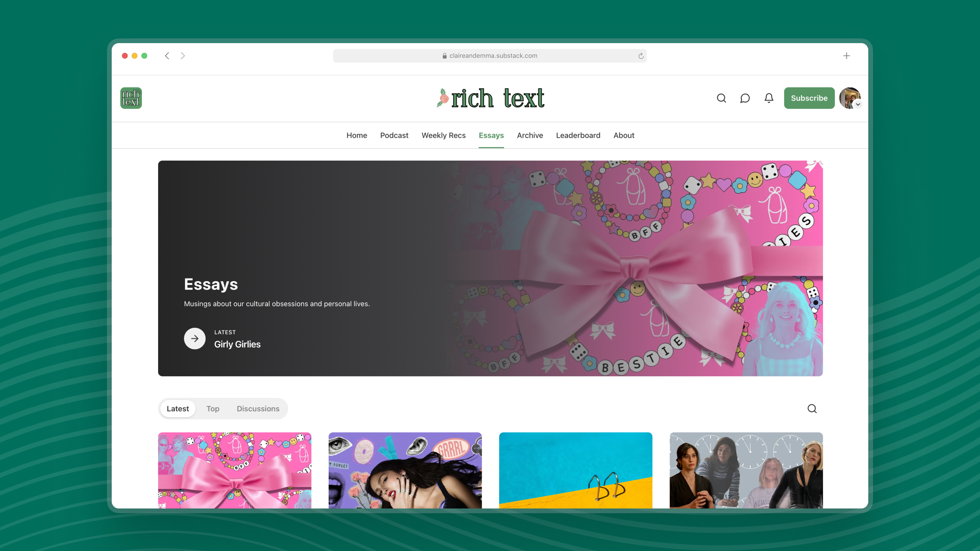Open the purple GRRRL collage post thumbnail

(405, 470)
